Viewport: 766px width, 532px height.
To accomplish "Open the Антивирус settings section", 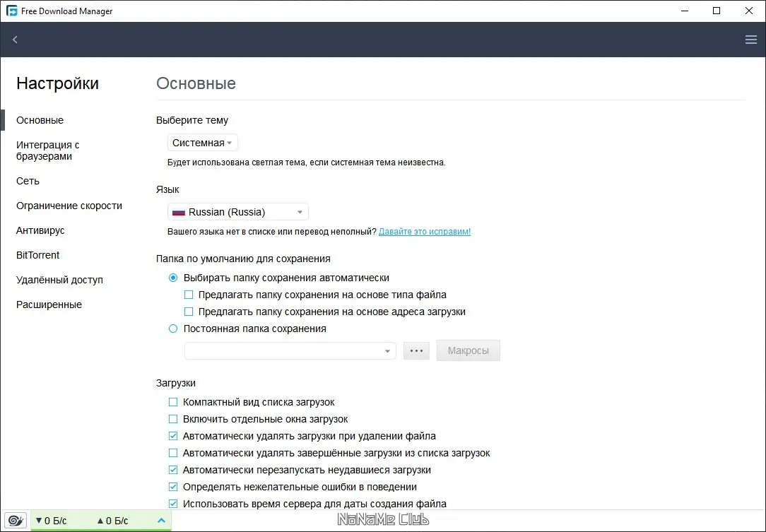I will (x=40, y=230).
